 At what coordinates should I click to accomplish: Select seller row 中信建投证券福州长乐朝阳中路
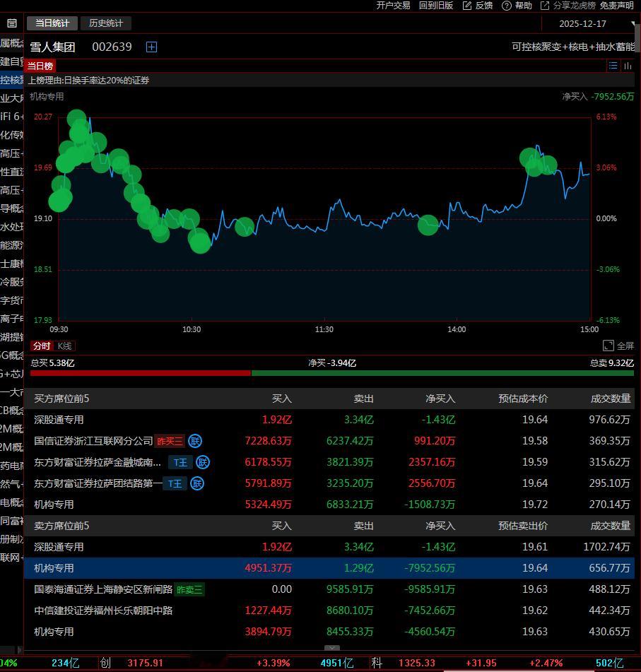pos(329,611)
